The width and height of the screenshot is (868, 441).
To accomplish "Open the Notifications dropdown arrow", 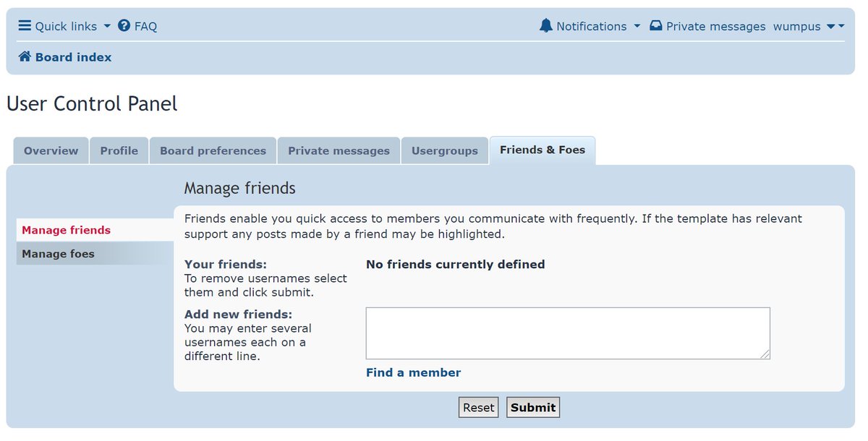I will coord(637,26).
